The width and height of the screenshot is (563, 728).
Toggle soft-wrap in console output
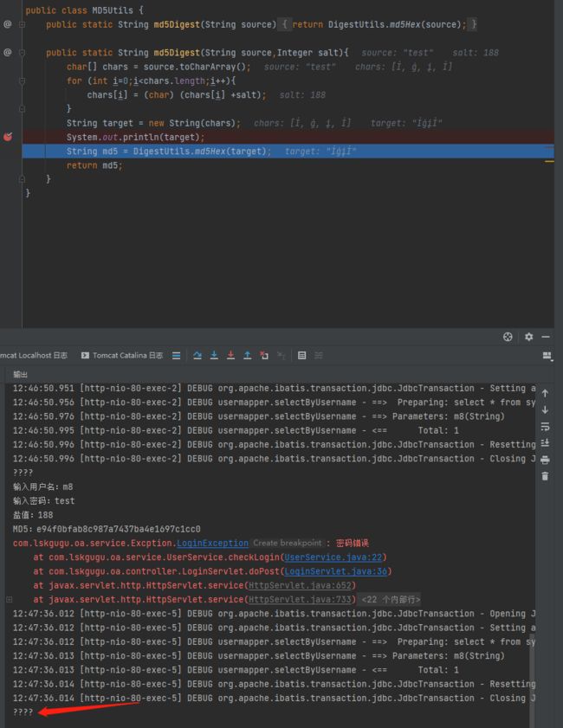tap(545, 426)
